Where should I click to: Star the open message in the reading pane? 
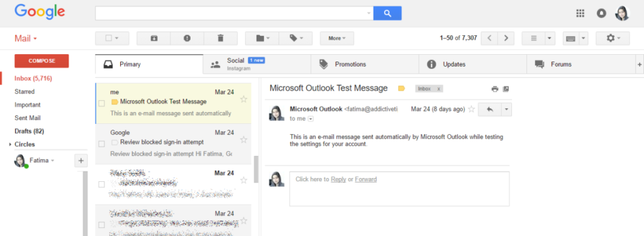click(x=472, y=110)
